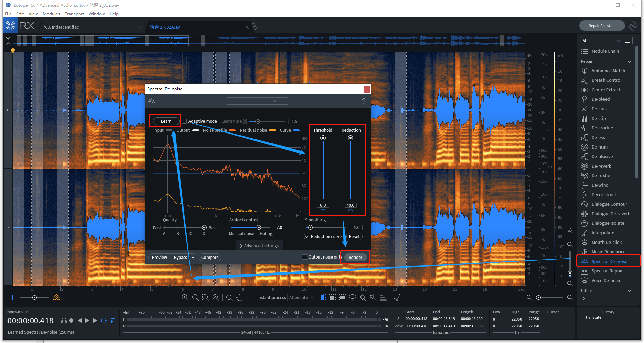Viewport: 644px width, 343px height.
Task: Open the preset options menu in Spectral De-noise
Action: point(283,101)
